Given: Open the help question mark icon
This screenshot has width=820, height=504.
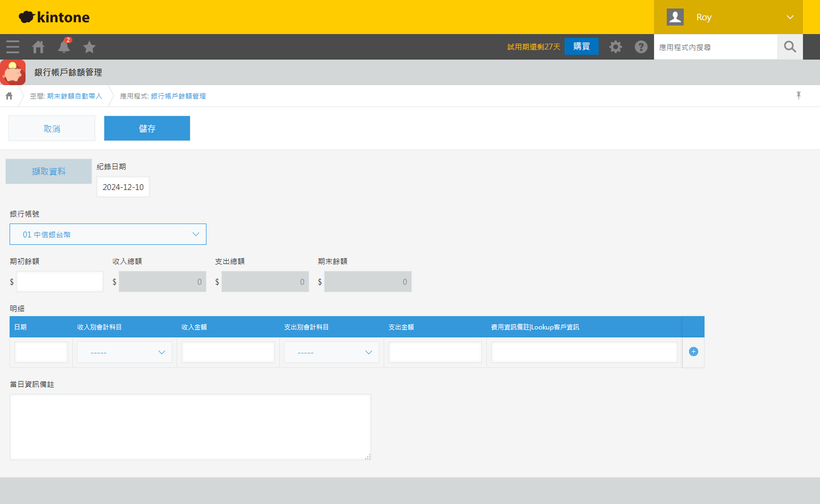Looking at the screenshot, I should [x=641, y=47].
